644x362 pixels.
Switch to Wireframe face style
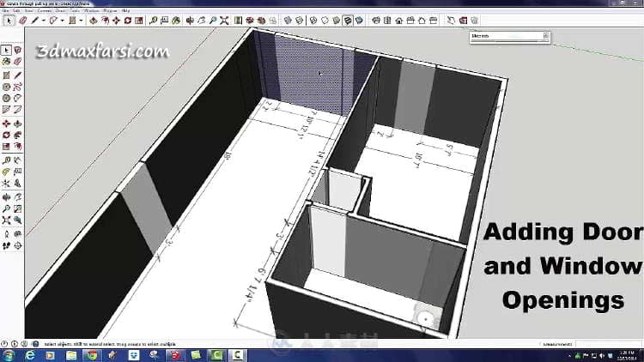[x=313, y=20]
